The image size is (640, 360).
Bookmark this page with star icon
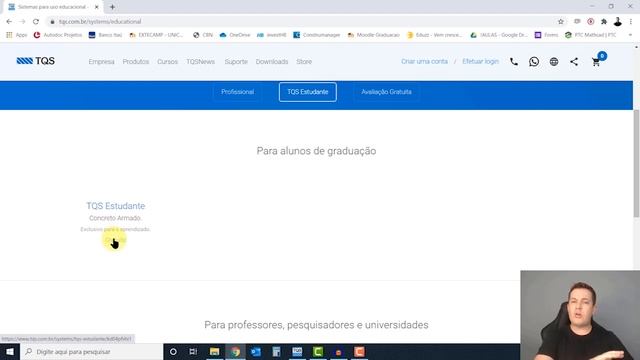click(561, 22)
